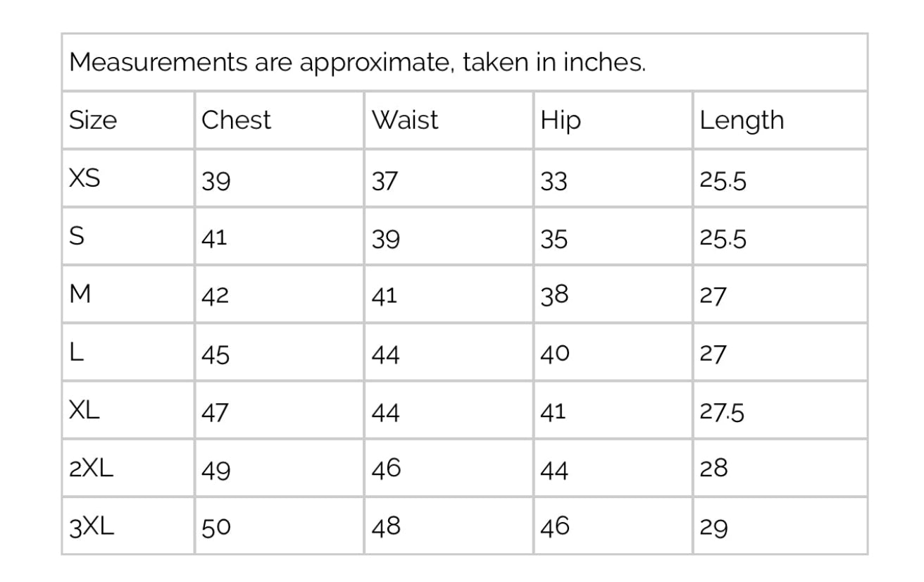The height and width of the screenshot is (582, 924).
Task: Select the hip value 38 for M
Action: [554, 297]
